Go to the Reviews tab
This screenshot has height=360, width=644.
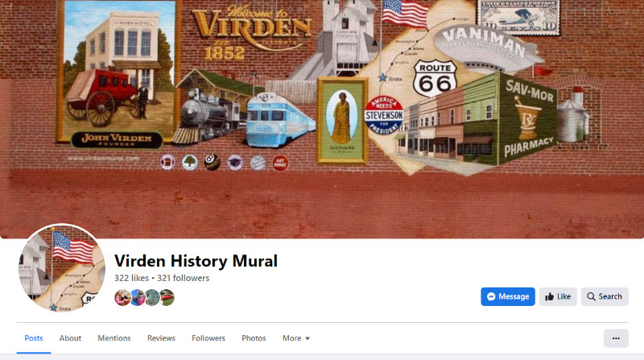point(162,338)
